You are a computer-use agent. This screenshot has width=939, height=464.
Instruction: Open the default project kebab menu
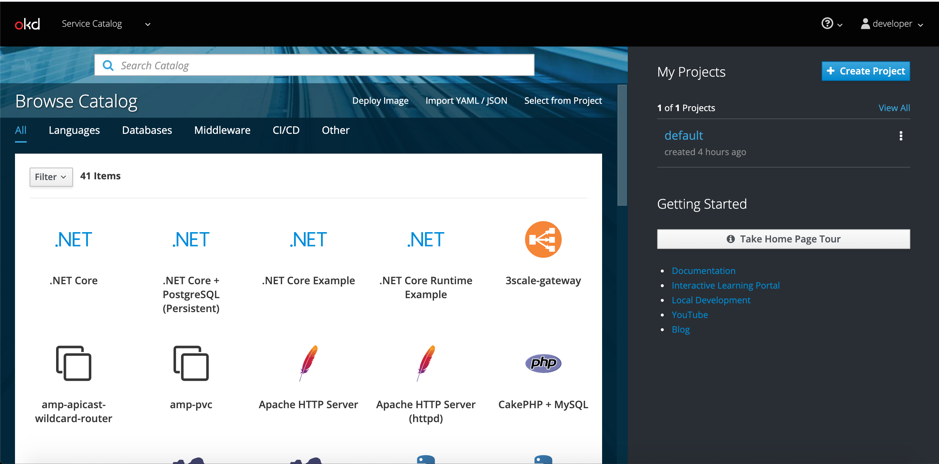click(901, 136)
